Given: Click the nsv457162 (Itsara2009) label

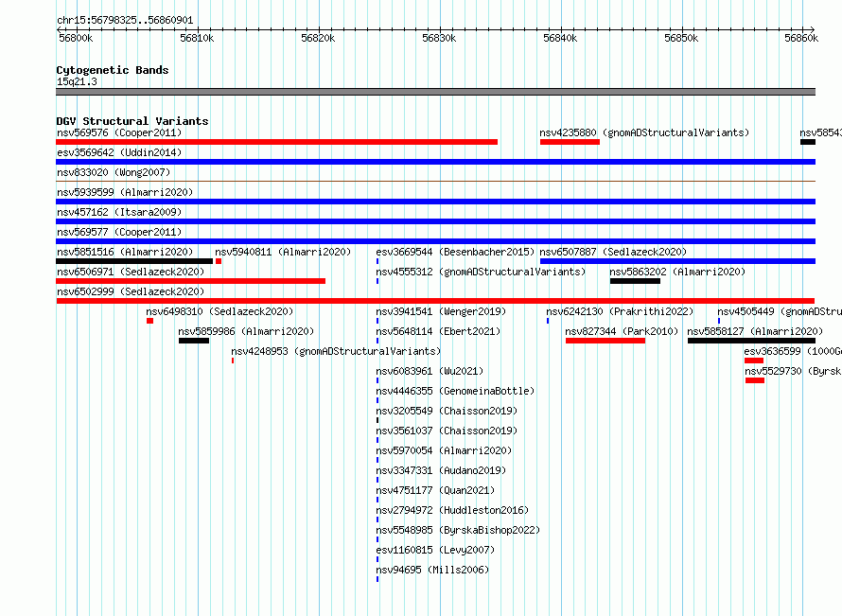Looking at the screenshot, I should click(119, 212).
